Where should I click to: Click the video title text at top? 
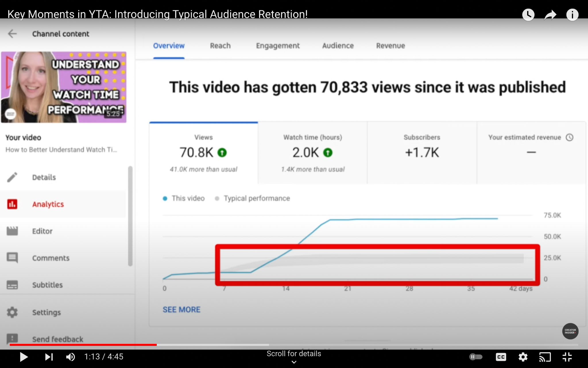pyautogui.click(x=158, y=14)
